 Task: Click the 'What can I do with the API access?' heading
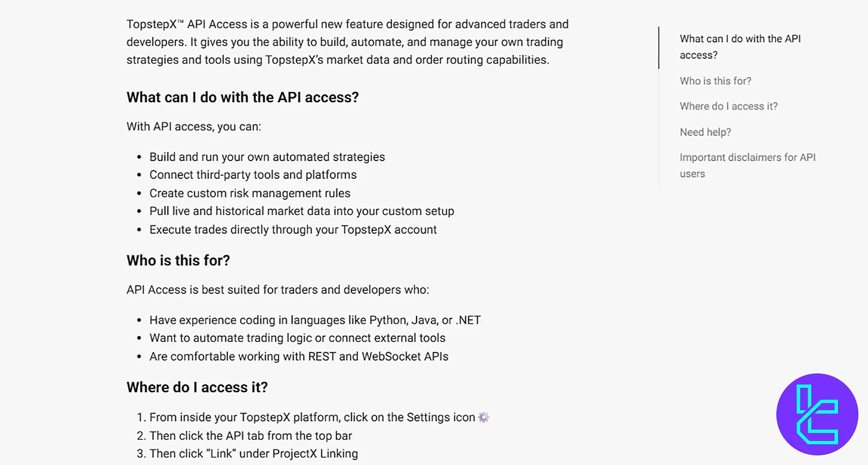(x=243, y=97)
